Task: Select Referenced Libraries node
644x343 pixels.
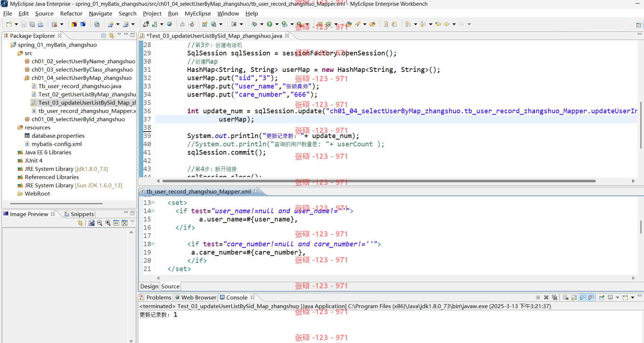Action: [x=48, y=177]
